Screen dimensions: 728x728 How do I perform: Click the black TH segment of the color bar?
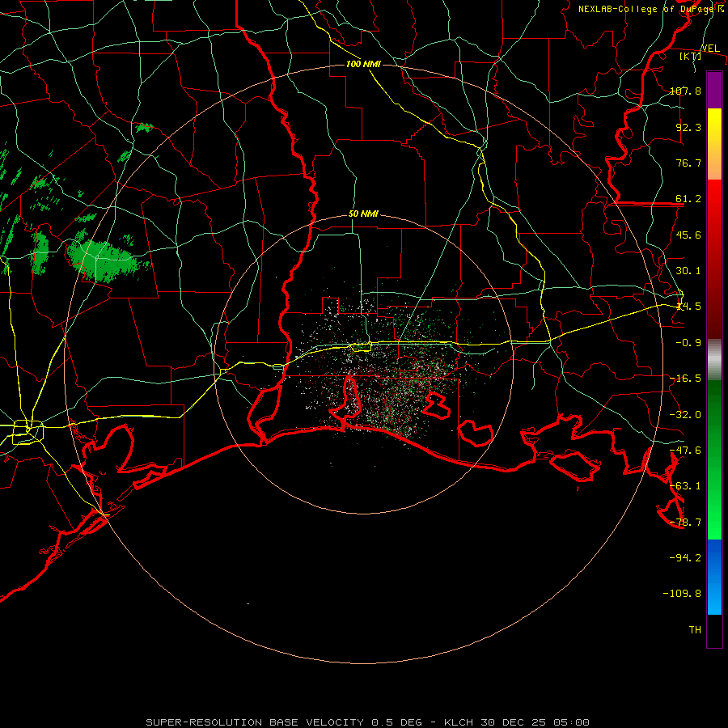[714, 630]
